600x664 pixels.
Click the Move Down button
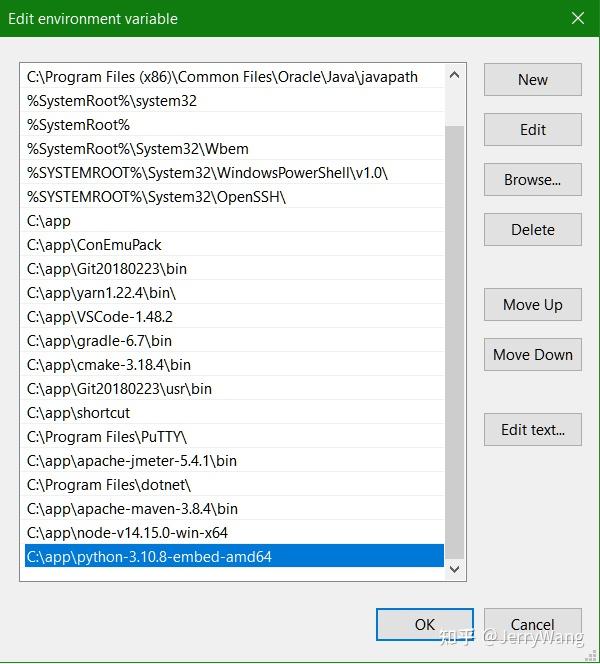pyautogui.click(x=533, y=354)
